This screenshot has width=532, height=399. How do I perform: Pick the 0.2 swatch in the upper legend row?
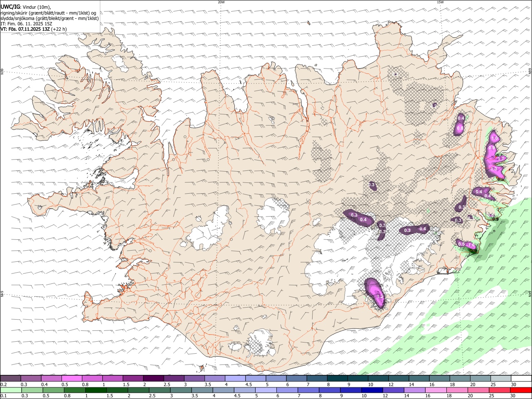[10, 378]
